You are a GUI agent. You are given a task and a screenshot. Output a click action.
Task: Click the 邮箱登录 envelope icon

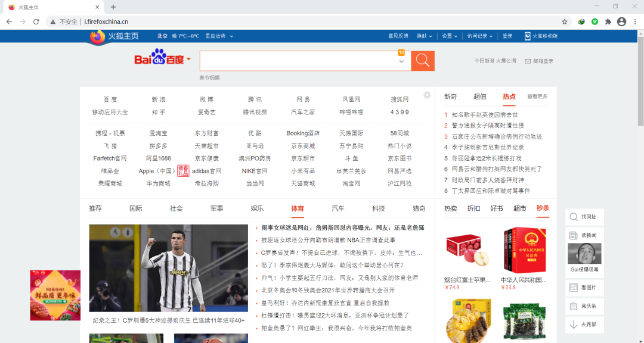coord(528,61)
